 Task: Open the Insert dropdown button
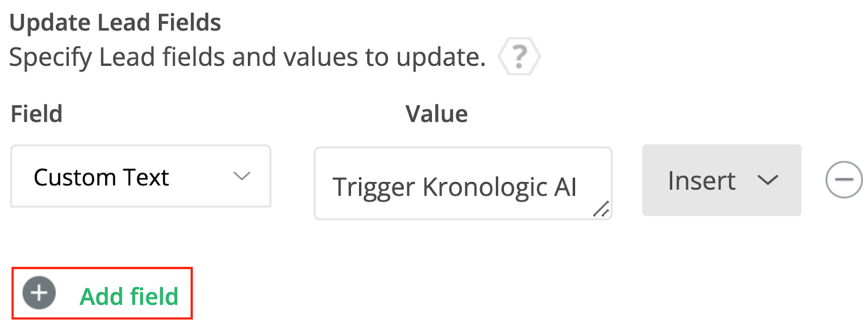tap(721, 180)
